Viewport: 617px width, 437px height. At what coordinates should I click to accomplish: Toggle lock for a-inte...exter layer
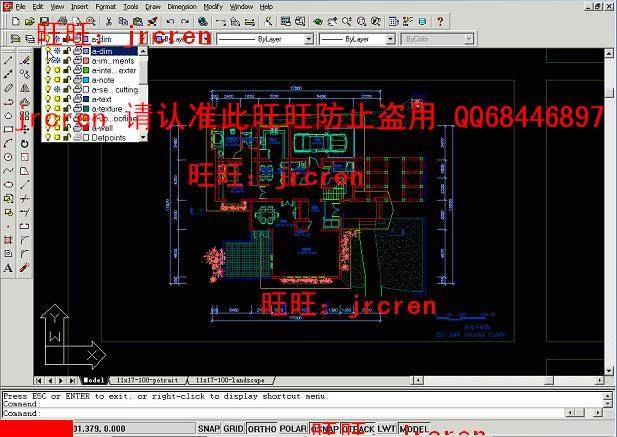pos(67,70)
